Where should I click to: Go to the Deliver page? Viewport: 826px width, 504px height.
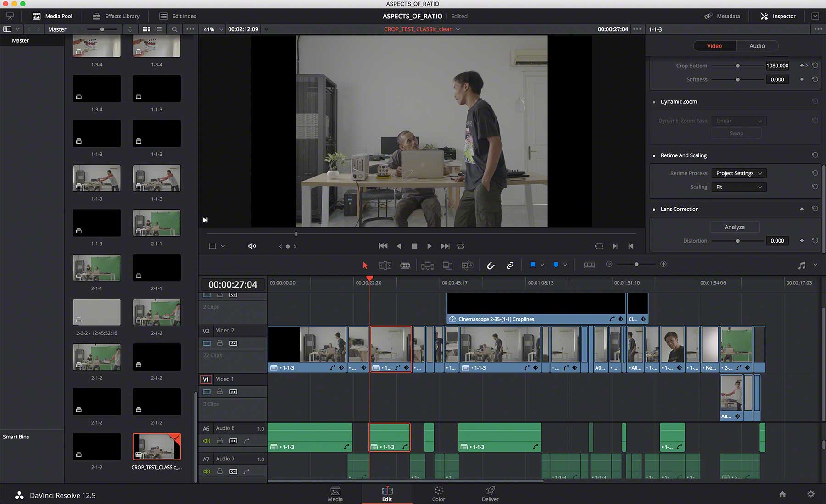pos(490,494)
